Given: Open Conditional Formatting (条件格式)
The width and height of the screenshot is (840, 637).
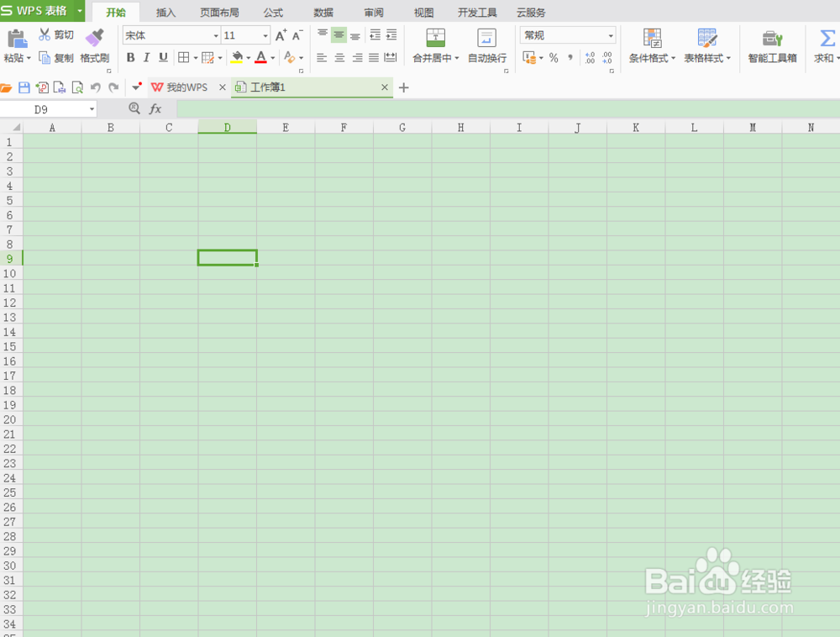Looking at the screenshot, I should pos(652,45).
